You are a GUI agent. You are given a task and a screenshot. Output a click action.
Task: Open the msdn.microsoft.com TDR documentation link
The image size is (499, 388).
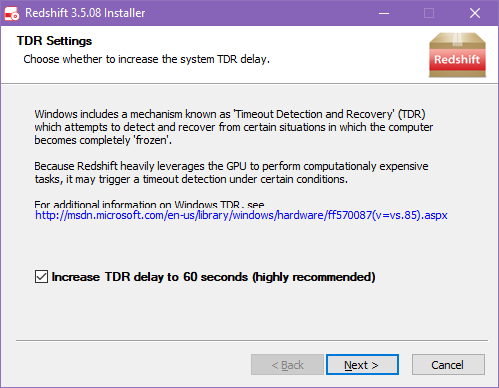coord(241,215)
